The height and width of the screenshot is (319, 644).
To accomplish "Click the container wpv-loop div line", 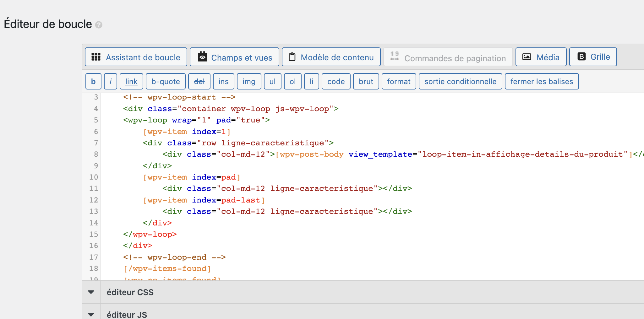I will (x=231, y=109).
